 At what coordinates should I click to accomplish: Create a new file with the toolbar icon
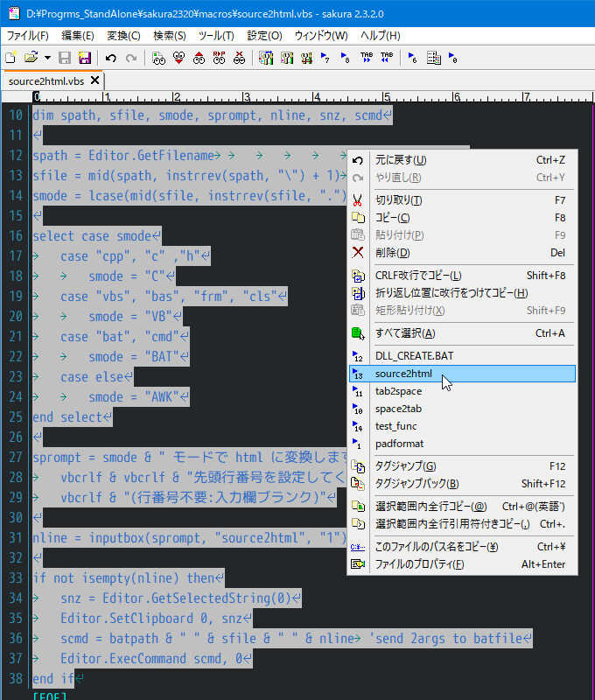click(10, 58)
